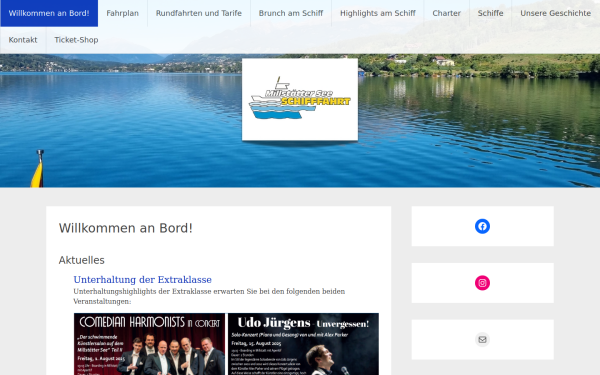Follow the Unterhaltung der Extraklasse link
This screenshot has width=600, height=375.
pyautogui.click(x=142, y=280)
